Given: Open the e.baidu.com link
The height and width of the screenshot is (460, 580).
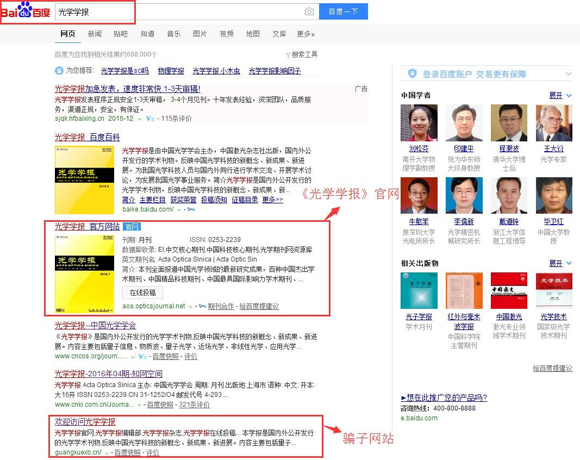Looking at the screenshot, I should (x=419, y=418).
